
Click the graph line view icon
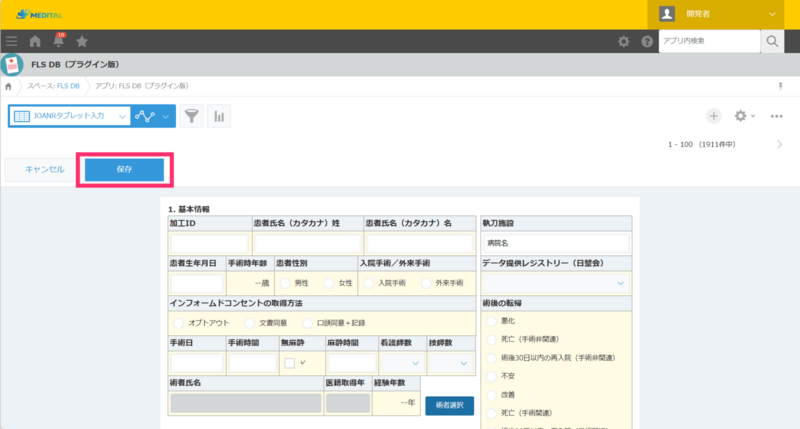[145, 116]
